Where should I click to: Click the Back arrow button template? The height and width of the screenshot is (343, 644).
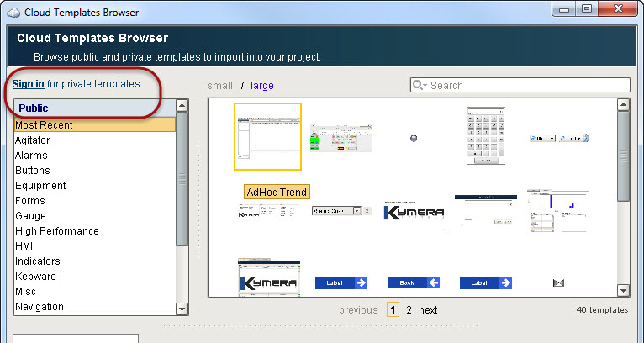click(413, 282)
